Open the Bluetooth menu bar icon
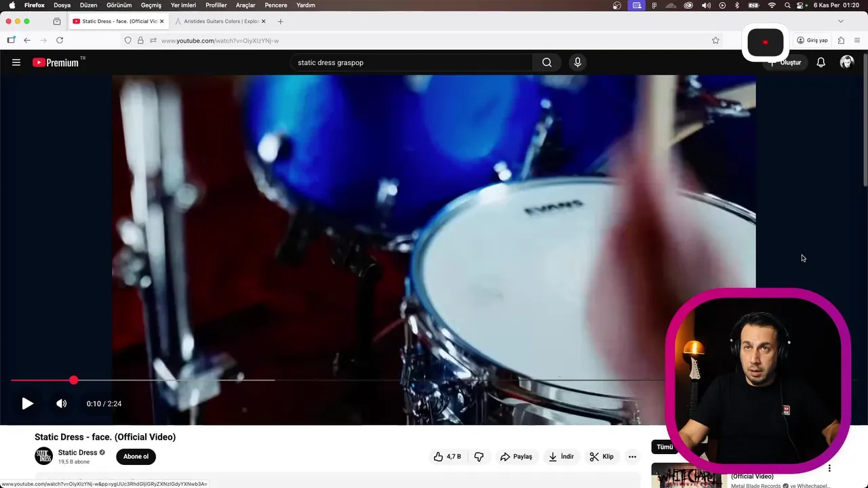868x488 pixels. click(737, 5)
